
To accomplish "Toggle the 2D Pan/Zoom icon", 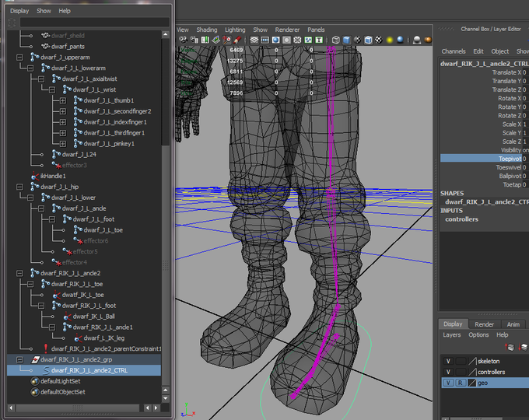I will tap(226, 40).
